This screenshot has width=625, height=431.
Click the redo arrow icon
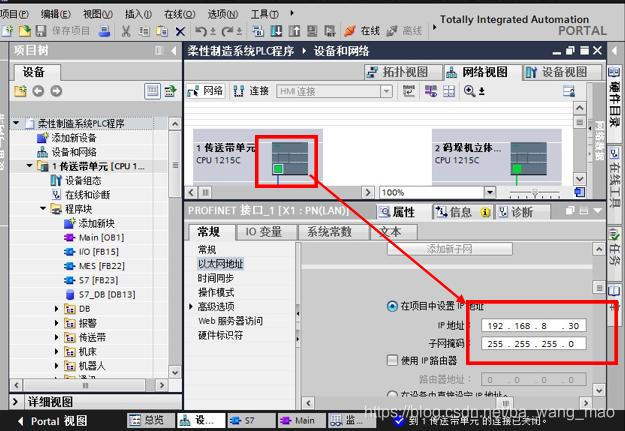228,31
